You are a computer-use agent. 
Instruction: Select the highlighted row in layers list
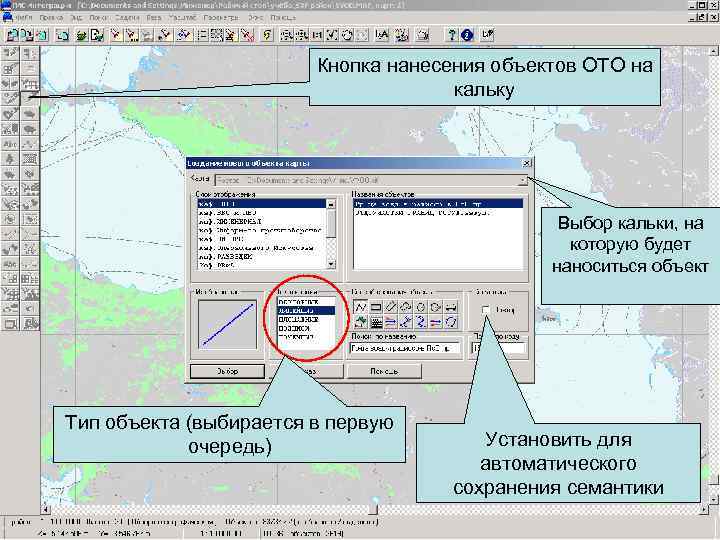[262, 203]
